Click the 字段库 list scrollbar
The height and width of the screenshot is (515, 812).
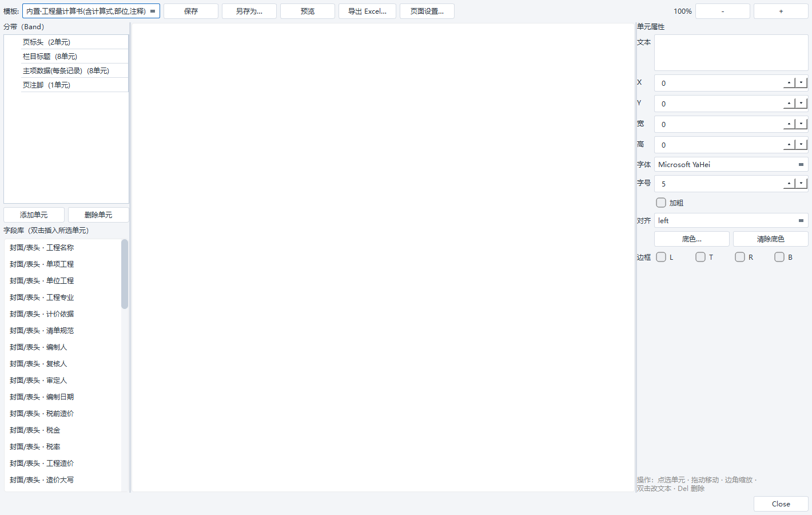click(125, 274)
